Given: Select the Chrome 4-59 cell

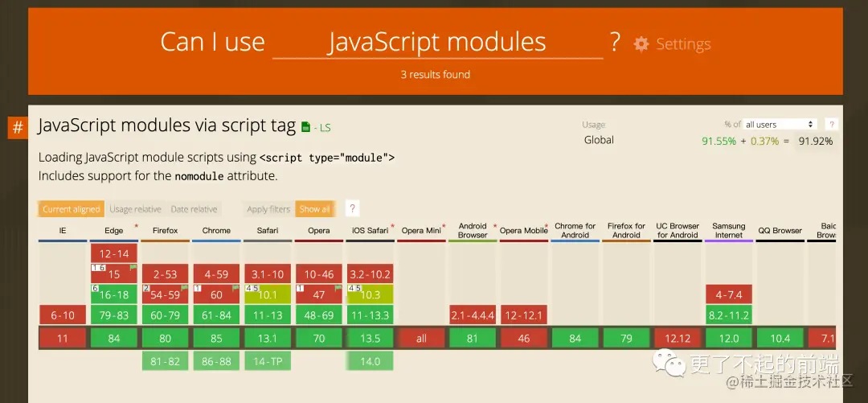Looking at the screenshot, I should click(216, 273).
